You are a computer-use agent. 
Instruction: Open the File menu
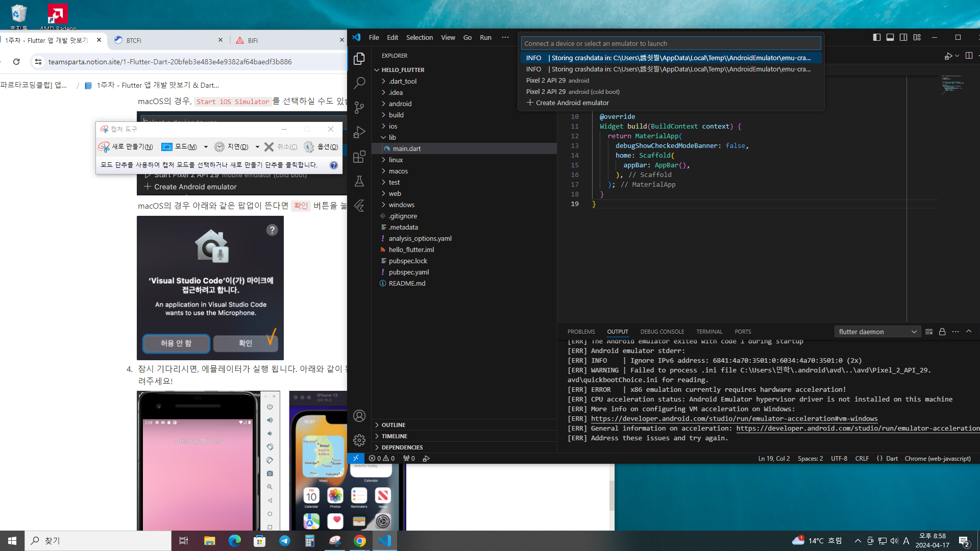coord(374,37)
